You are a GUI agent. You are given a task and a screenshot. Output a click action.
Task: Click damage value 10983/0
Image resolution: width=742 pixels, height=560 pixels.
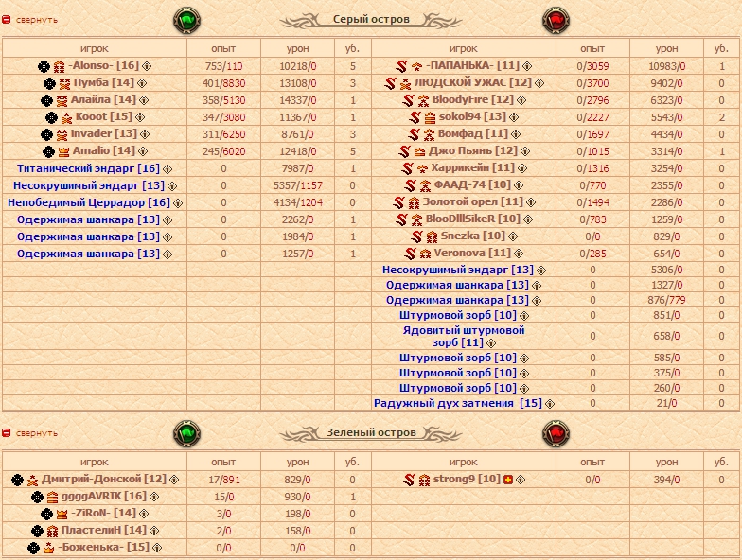click(x=666, y=66)
